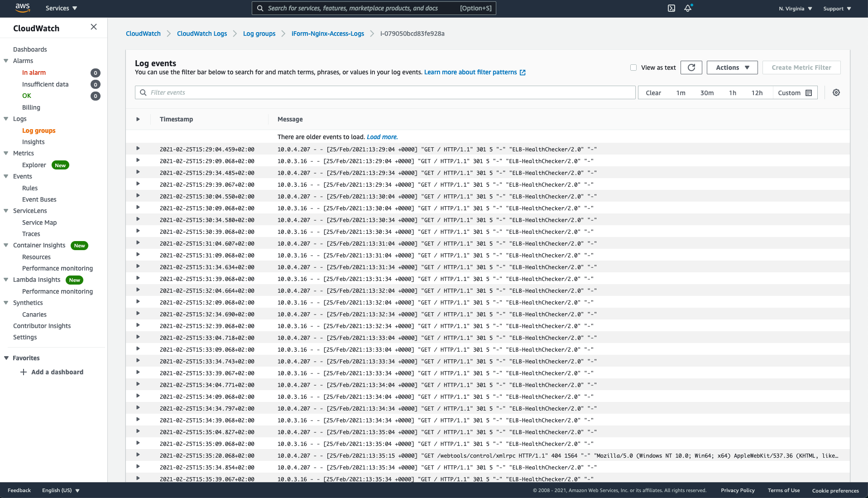Collapse the Alarms sidebar section
This screenshot has width=868, height=498.
coord(6,61)
